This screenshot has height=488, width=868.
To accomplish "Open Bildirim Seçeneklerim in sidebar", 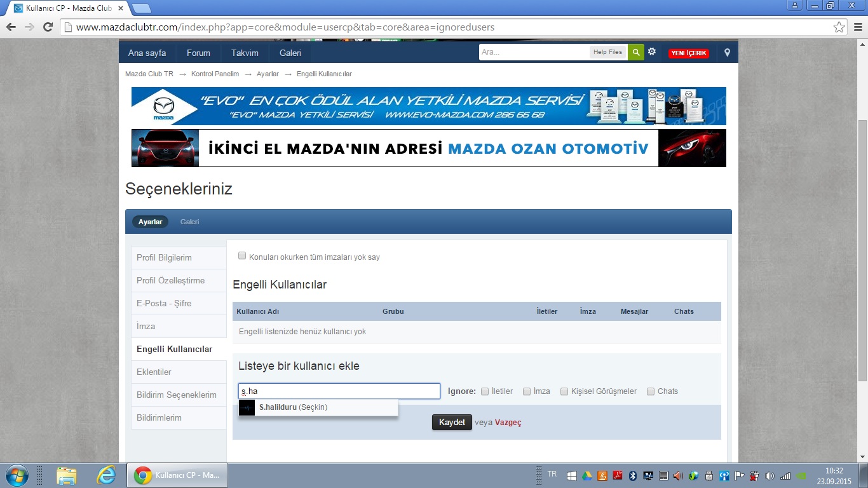I will [x=179, y=395].
